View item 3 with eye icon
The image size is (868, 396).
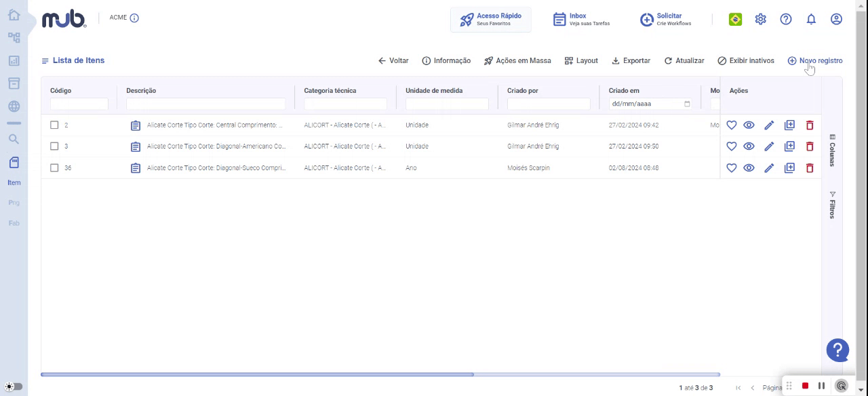(x=749, y=146)
